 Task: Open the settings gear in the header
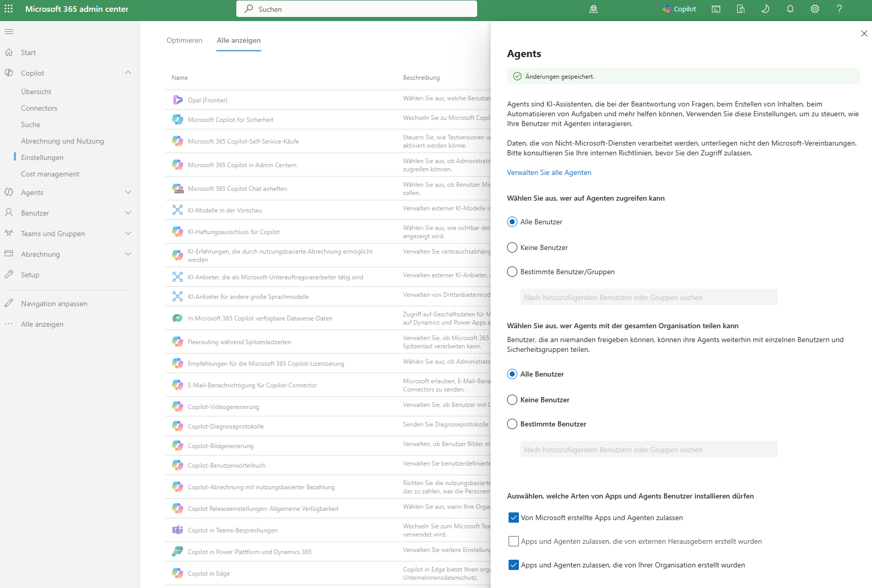815,9
